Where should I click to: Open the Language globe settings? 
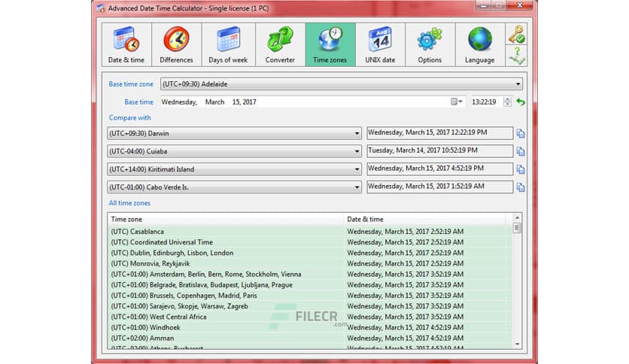[x=480, y=44]
